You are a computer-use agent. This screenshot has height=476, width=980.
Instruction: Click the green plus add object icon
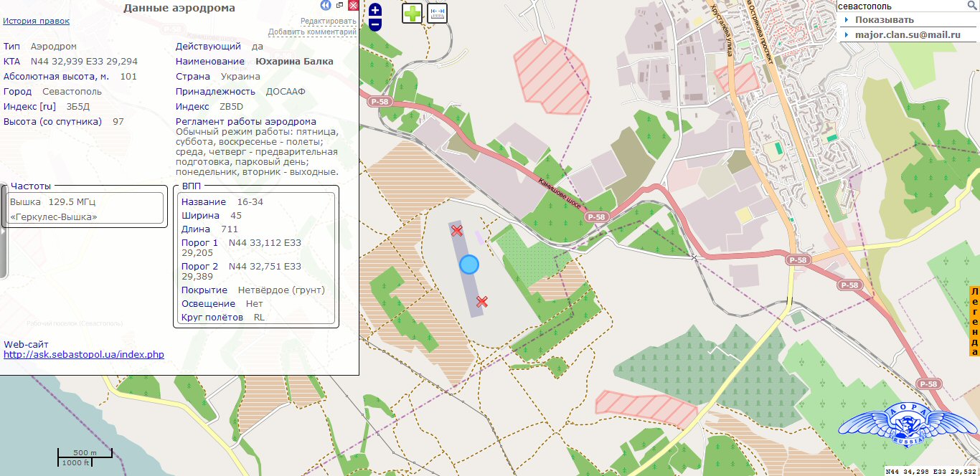(x=412, y=13)
